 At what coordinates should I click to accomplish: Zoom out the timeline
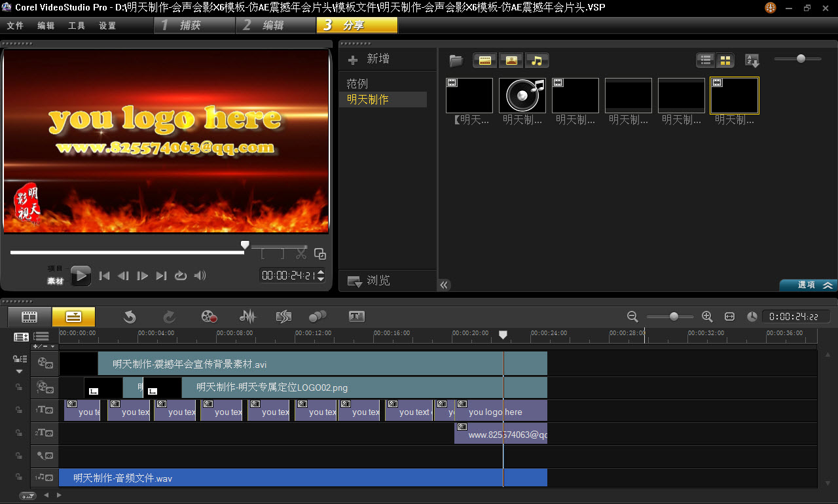click(x=632, y=317)
